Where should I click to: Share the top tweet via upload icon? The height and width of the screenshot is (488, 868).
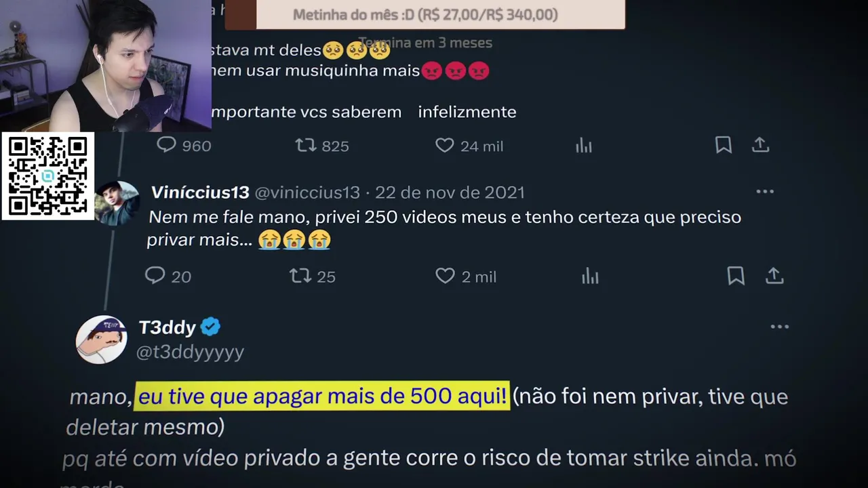[760, 144]
